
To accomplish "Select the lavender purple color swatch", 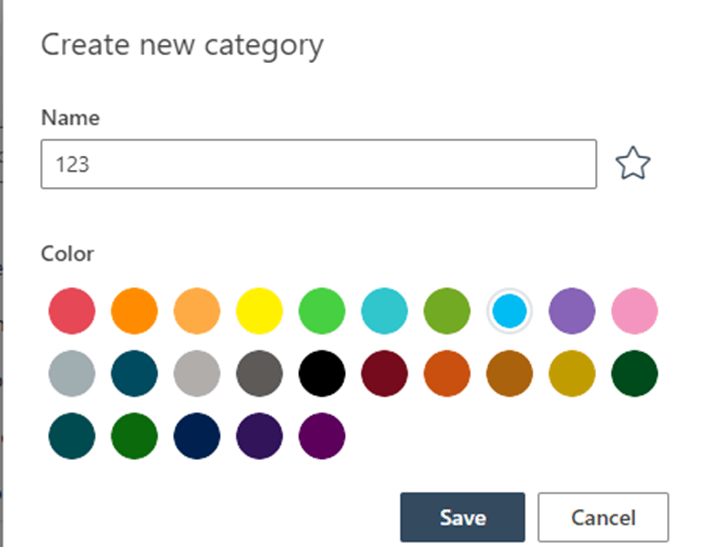I will [x=572, y=311].
